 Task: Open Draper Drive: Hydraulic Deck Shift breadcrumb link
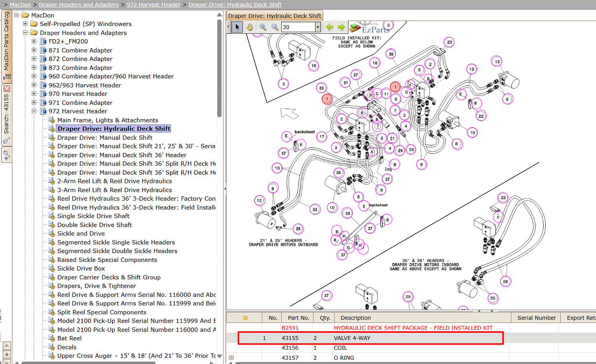pos(235,5)
